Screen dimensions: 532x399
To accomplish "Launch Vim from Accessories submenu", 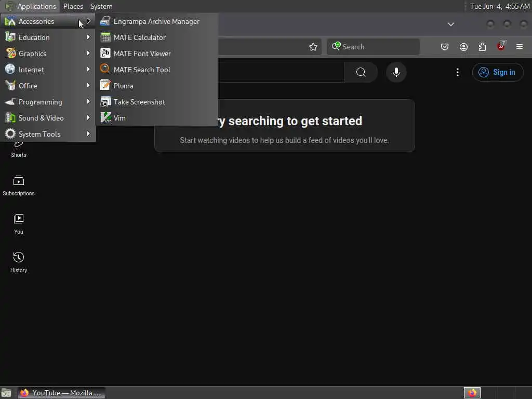I will (x=156, y=118).
